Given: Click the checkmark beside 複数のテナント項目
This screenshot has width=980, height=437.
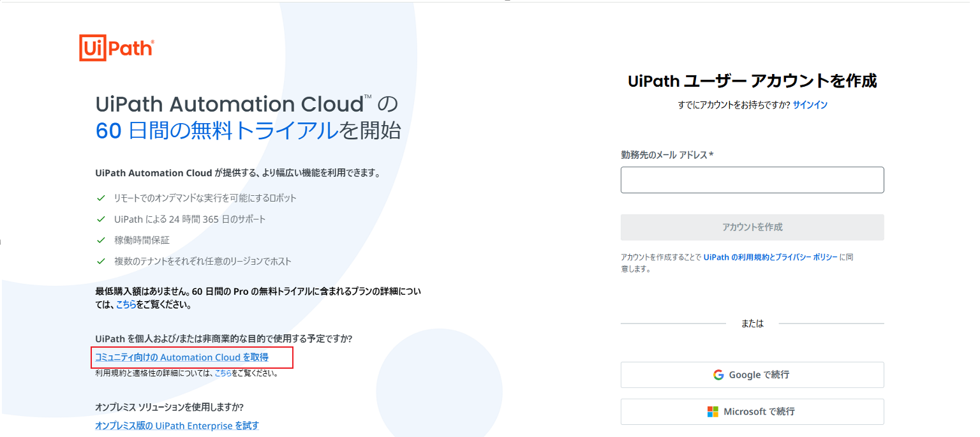Looking at the screenshot, I should [101, 261].
